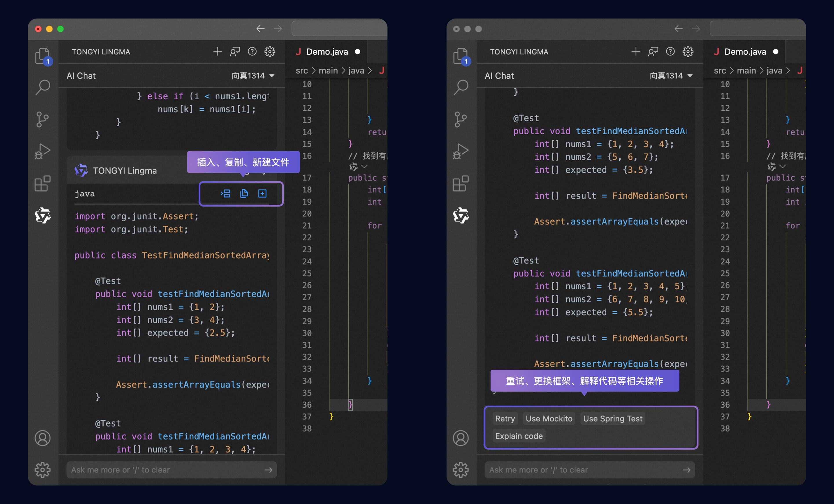The image size is (834, 504).
Task: Switch to Demo.java tab in left window
Action: [x=327, y=52]
